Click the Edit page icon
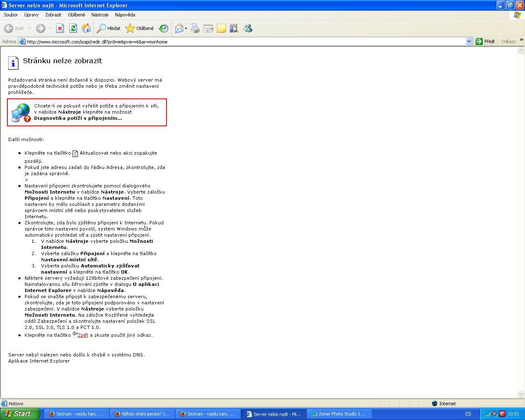 [x=208, y=28]
